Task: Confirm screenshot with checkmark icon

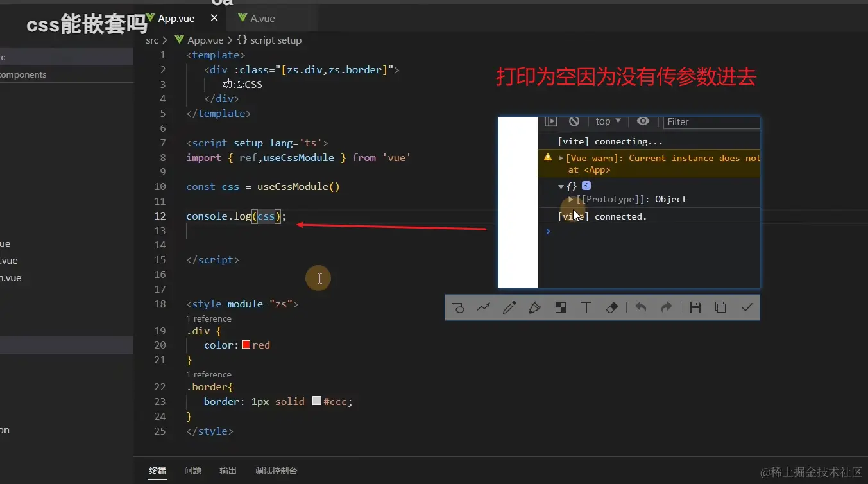Action: click(747, 307)
